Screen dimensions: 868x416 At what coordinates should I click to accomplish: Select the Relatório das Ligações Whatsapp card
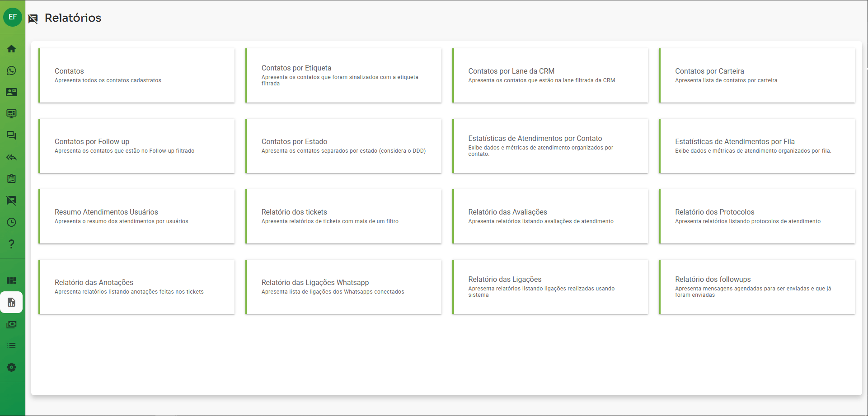coord(343,287)
